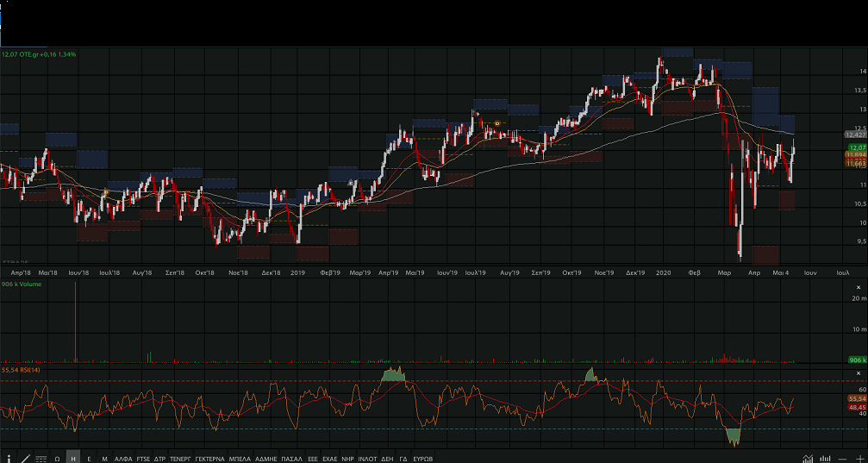This screenshot has height=463, width=868.
Task: Click the OTE.gr symbol label
Action: point(34,54)
